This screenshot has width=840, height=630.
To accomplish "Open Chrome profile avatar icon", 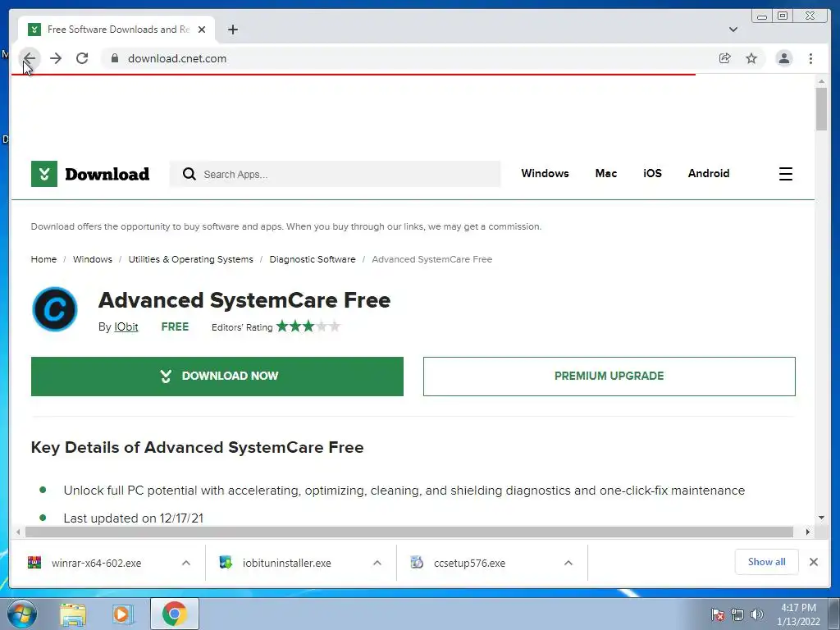I will [x=783, y=58].
